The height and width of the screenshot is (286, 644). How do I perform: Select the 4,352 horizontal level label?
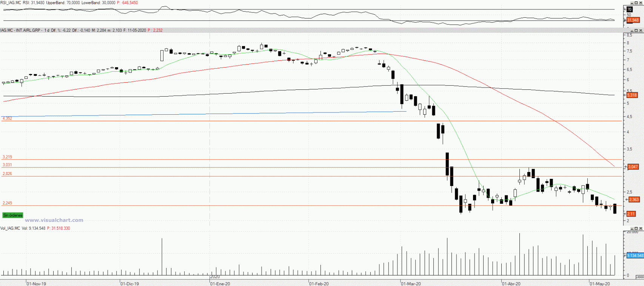coord(7,118)
